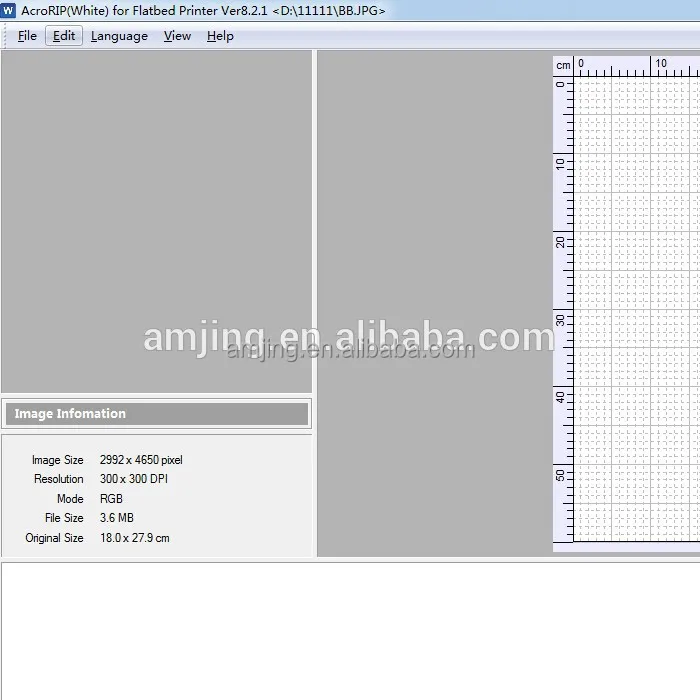
Task: Open the Language menu
Action: 119,36
